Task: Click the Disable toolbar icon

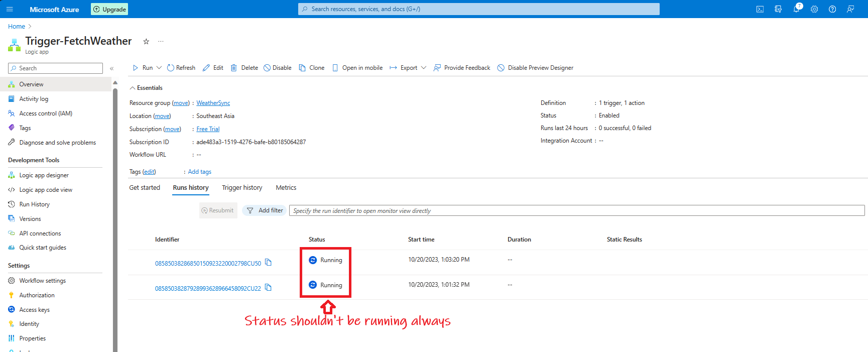Action: (267, 68)
